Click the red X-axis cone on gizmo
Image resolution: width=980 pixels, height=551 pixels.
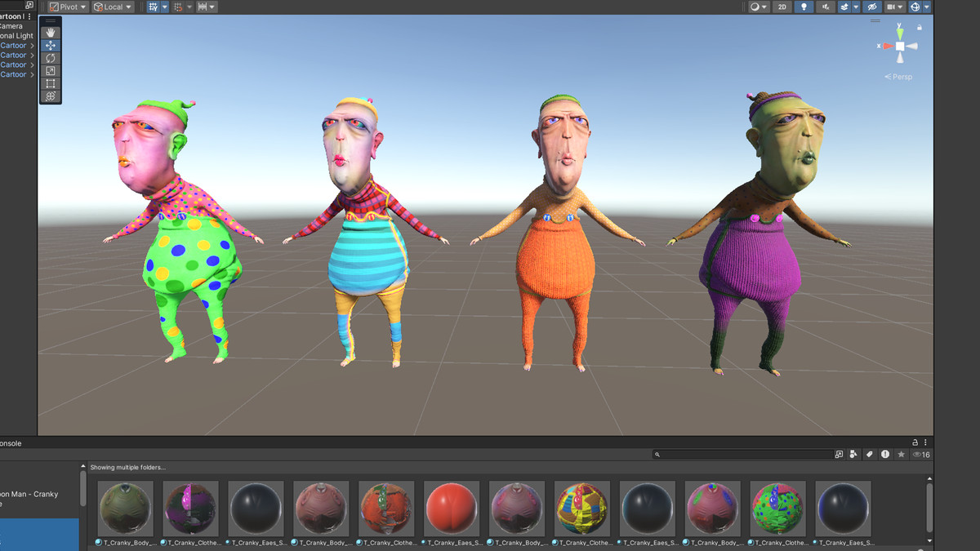click(888, 47)
